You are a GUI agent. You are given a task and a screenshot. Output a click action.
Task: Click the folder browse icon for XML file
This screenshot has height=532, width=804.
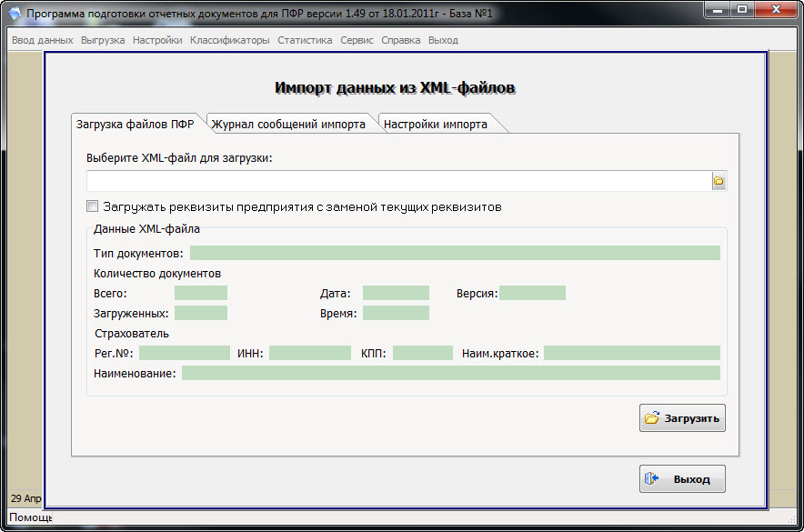719,182
